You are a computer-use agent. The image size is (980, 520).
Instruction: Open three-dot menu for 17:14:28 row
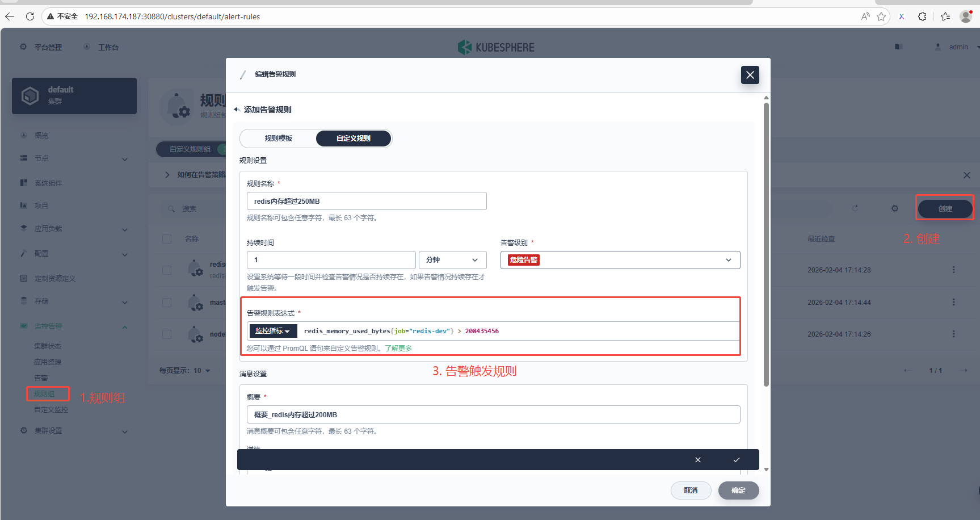[x=954, y=270]
